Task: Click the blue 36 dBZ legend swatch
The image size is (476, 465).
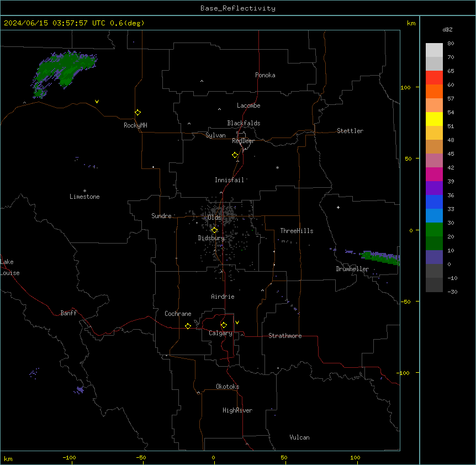Action: click(x=434, y=202)
